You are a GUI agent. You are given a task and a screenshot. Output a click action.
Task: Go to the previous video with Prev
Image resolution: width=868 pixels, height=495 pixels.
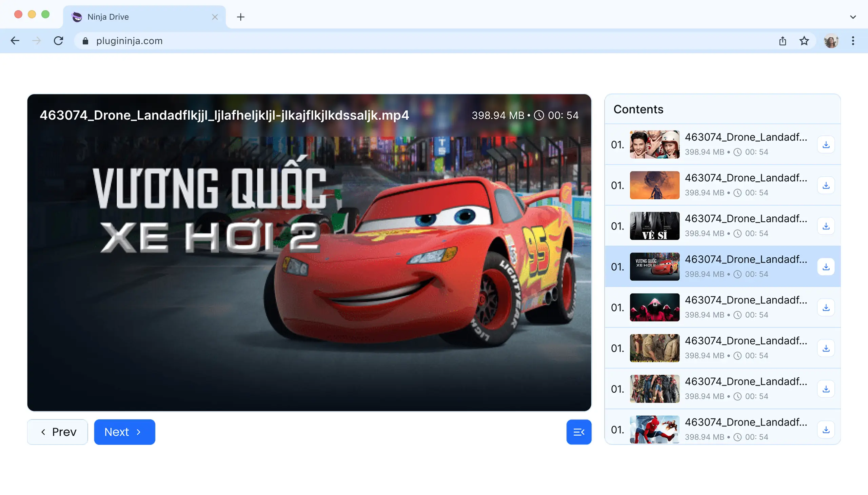pos(57,432)
